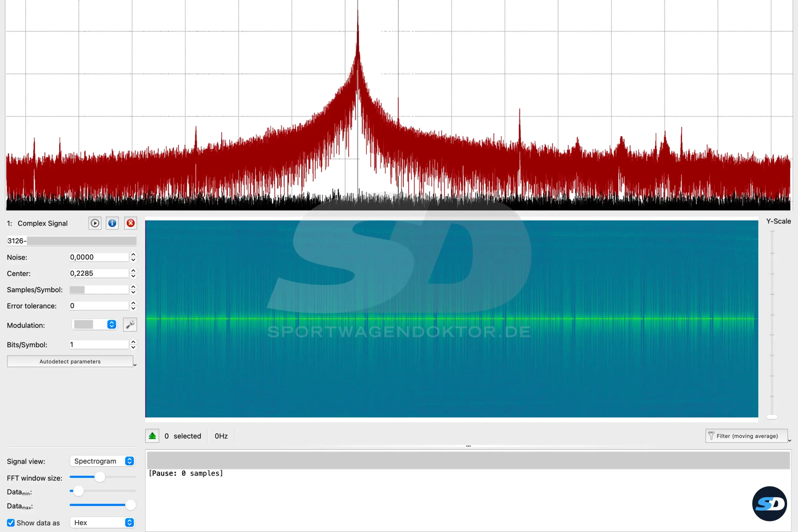Decrease the Noise value stepper
798x532 pixels.
pos(133,260)
